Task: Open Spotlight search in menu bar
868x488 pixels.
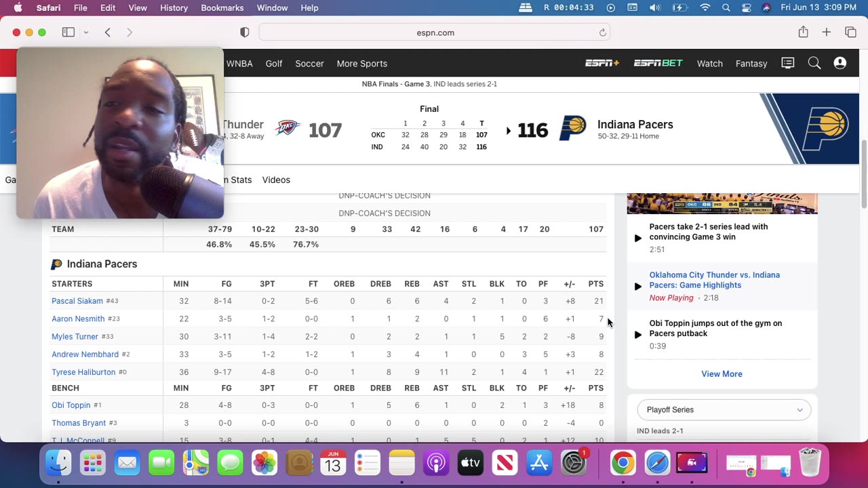Action: coord(726,7)
